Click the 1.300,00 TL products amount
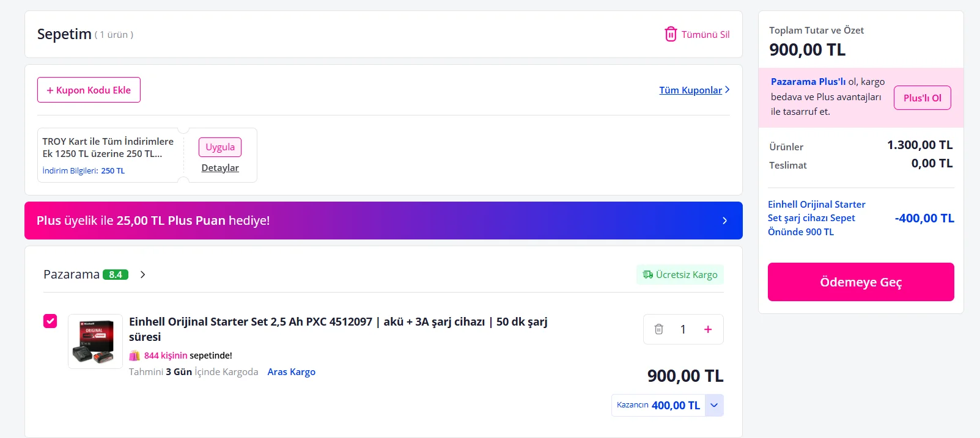 [920, 145]
